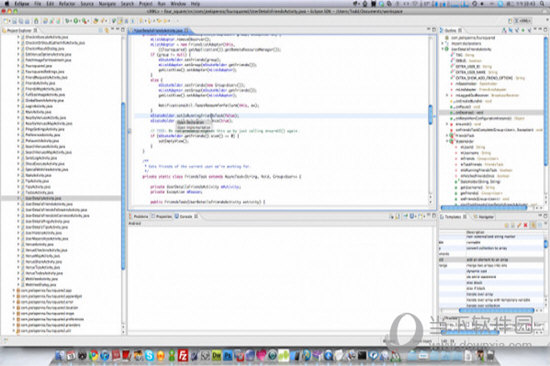
Task: Open the Project Explorer view menu arrow
Action: click(x=113, y=30)
